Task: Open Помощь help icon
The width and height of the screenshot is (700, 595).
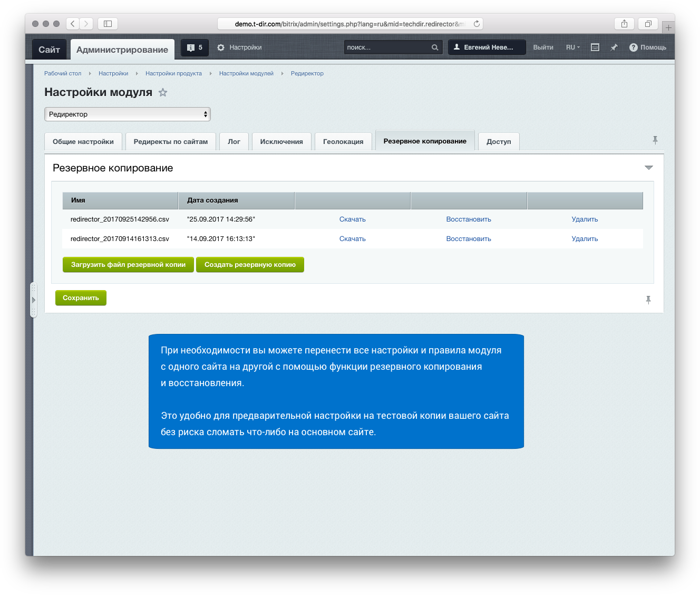Action: tap(634, 47)
